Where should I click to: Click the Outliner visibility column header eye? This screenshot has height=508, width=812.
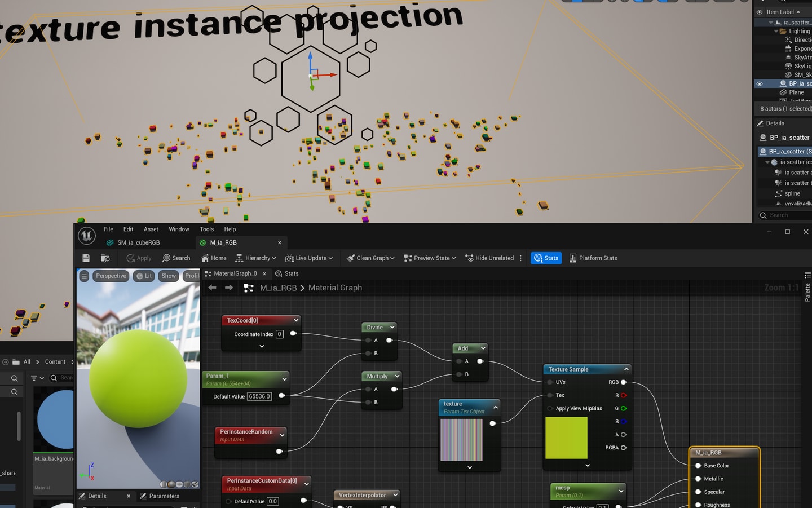760,12
